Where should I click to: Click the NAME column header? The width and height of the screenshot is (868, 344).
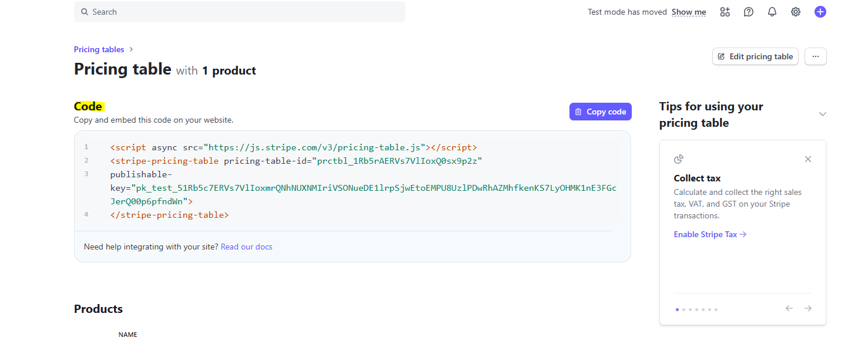pos(128,335)
